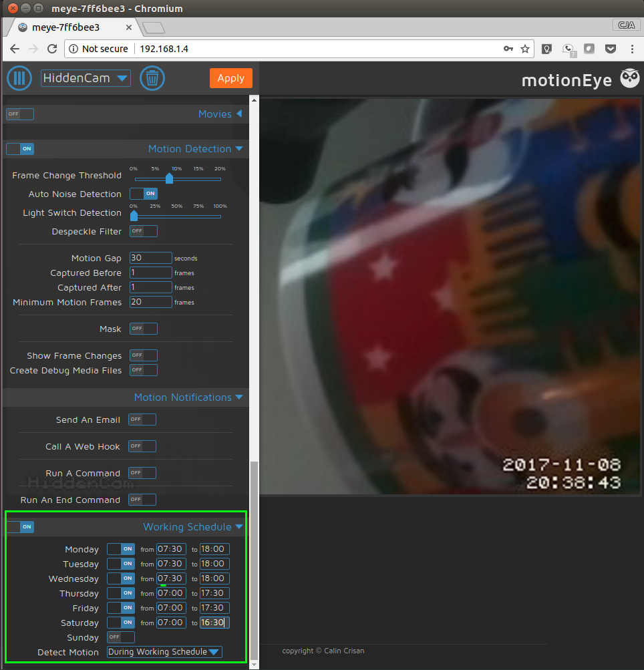Image resolution: width=644 pixels, height=670 pixels.
Task: Enable the Mask toggle
Action: tap(144, 329)
